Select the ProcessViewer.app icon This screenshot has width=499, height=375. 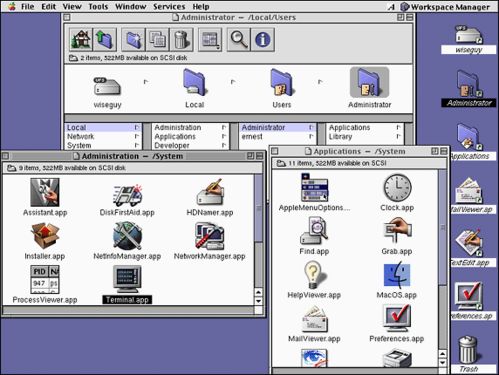[45, 280]
